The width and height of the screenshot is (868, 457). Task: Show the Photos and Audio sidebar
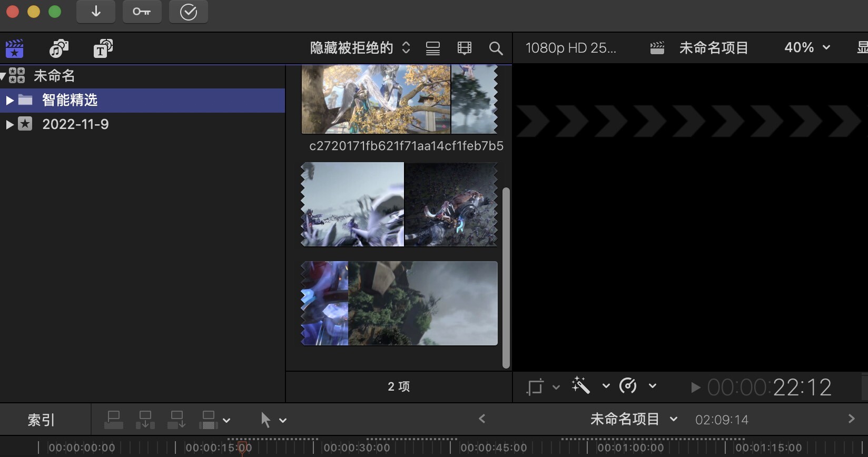click(59, 48)
